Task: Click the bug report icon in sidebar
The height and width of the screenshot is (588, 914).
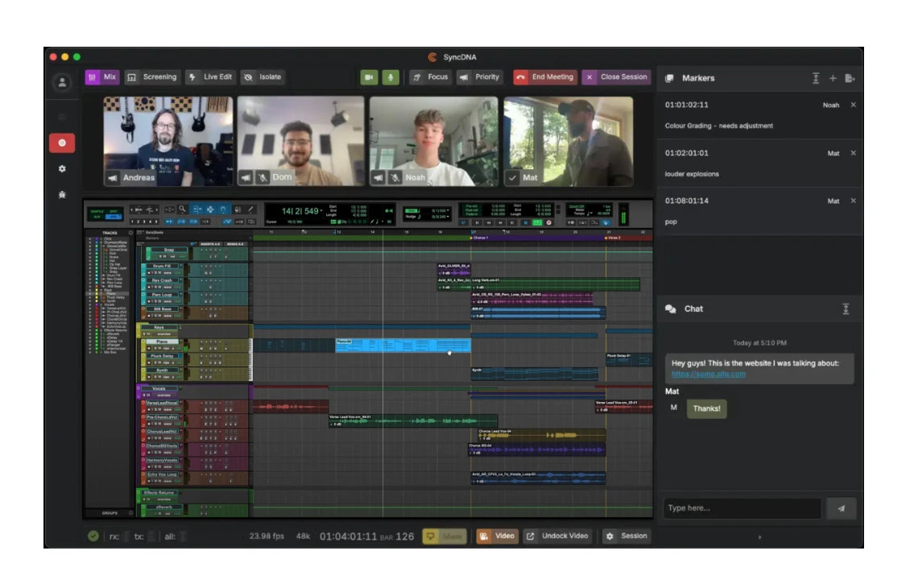Action: (62, 195)
